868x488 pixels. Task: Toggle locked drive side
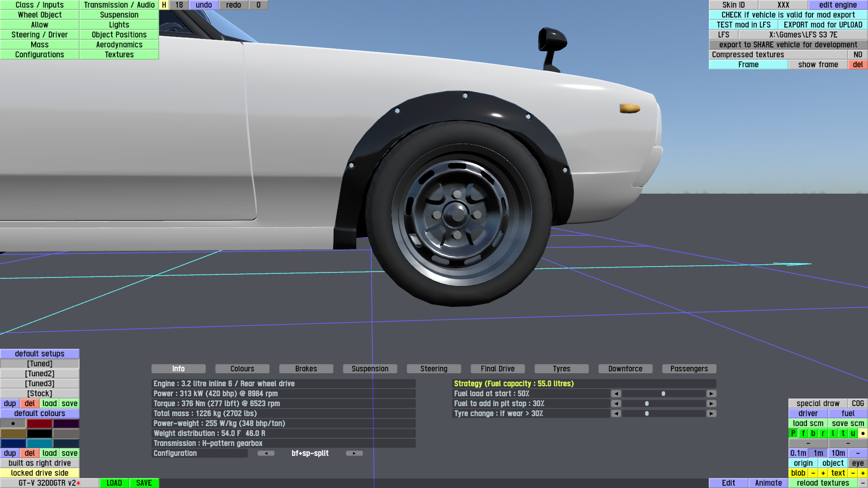[40, 473]
